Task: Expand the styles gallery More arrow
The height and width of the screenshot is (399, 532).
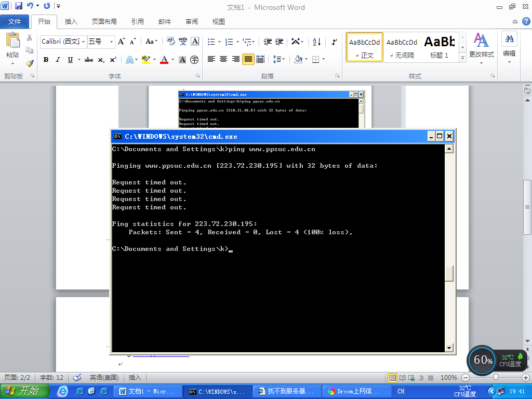Action: click(x=462, y=58)
